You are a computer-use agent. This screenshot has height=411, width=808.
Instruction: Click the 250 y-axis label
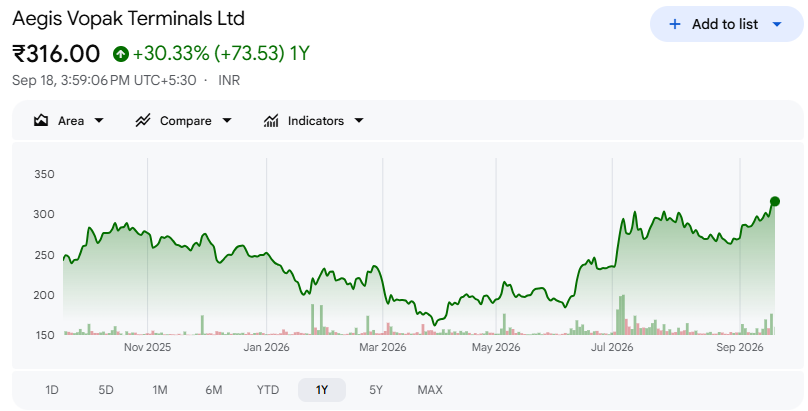(x=44, y=255)
